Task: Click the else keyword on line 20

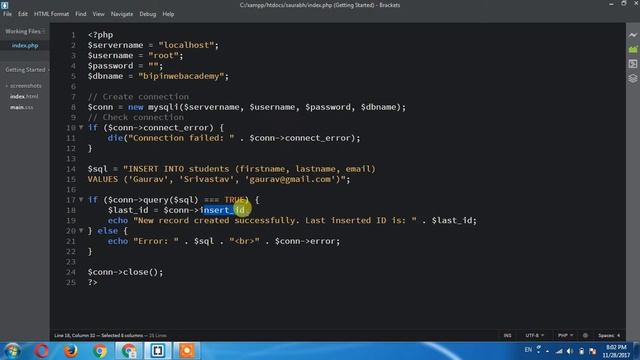Action: pos(107,231)
